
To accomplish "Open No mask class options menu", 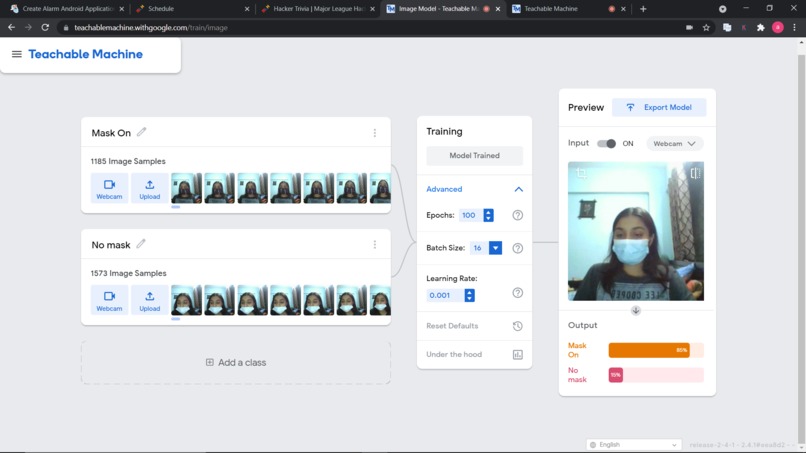I will pyautogui.click(x=375, y=245).
